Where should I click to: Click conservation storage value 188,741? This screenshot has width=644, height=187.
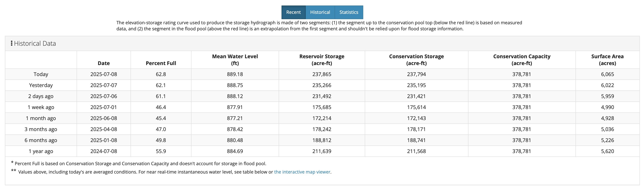click(417, 140)
